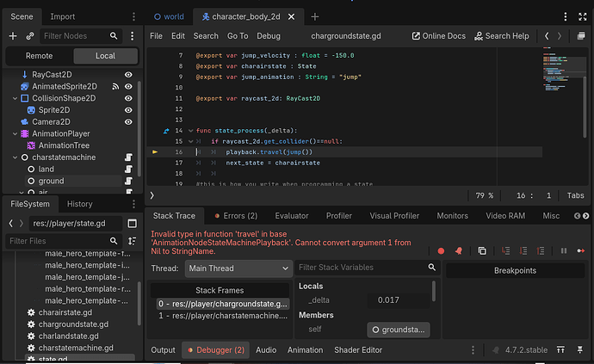Switch scene tree to Remote view
The width and height of the screenshot is (594, 364).
pyautogui.click(x=39, y=56)
